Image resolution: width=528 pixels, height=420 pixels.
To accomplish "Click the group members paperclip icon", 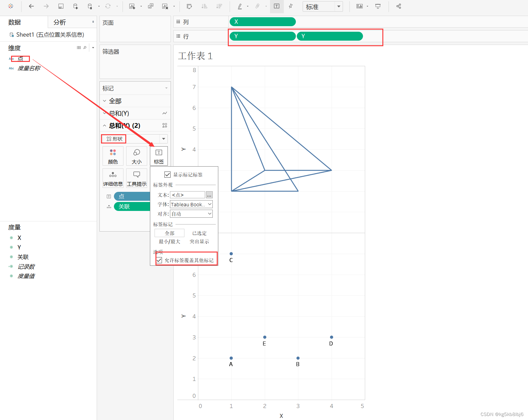I will [257, 6].
